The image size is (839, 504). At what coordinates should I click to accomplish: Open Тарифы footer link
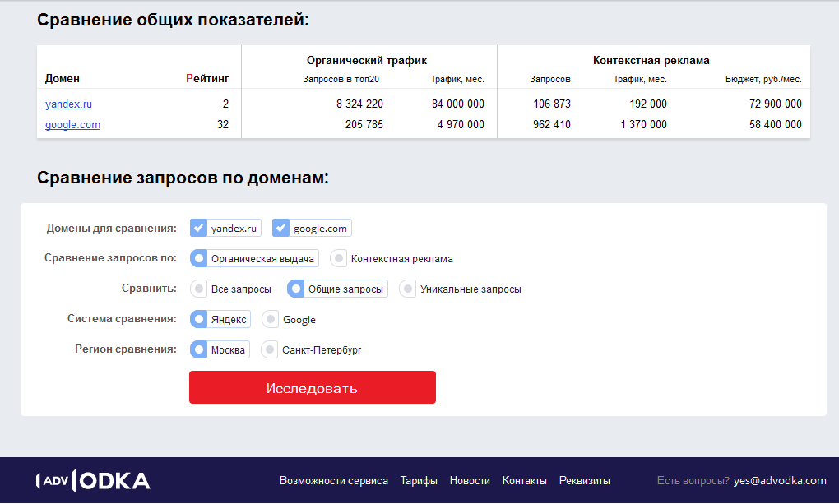(x=419, y=480)
